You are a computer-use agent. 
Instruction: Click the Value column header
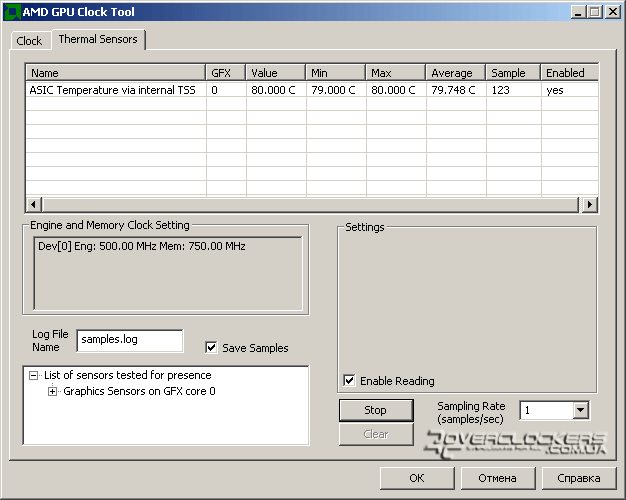[275, 73]
